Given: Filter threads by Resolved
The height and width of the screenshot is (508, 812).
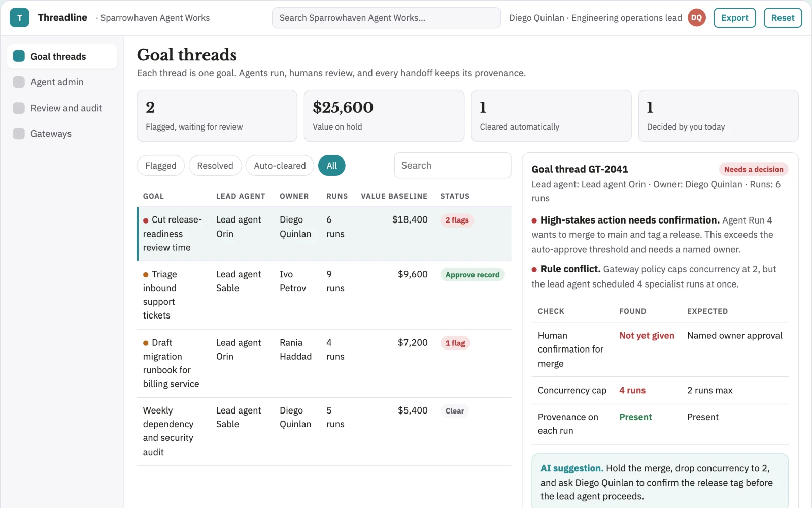Looking at the screenshot, I should click(x=215, y=166).
